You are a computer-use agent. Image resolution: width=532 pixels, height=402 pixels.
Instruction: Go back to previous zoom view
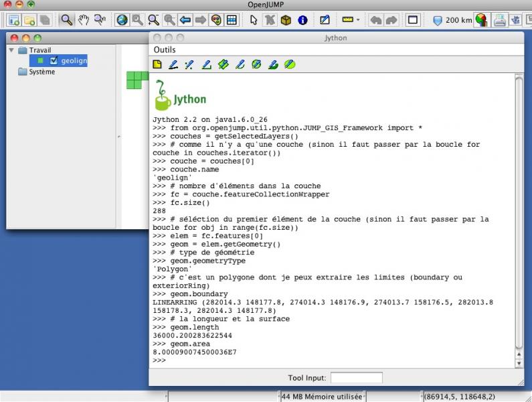pos(186,20)
